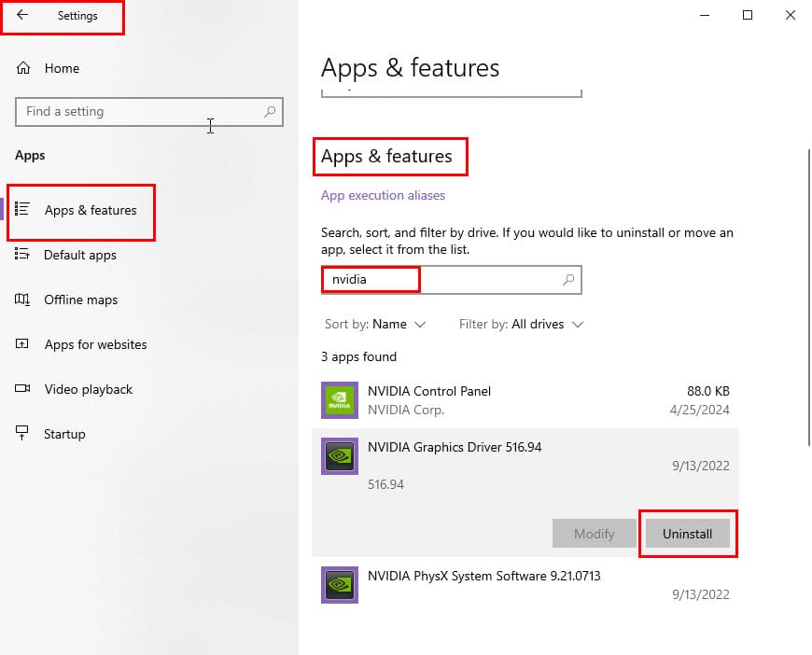Click the NVIDIA PhysX System Software icon
The image size is (812, 655).
click(340, 585)
